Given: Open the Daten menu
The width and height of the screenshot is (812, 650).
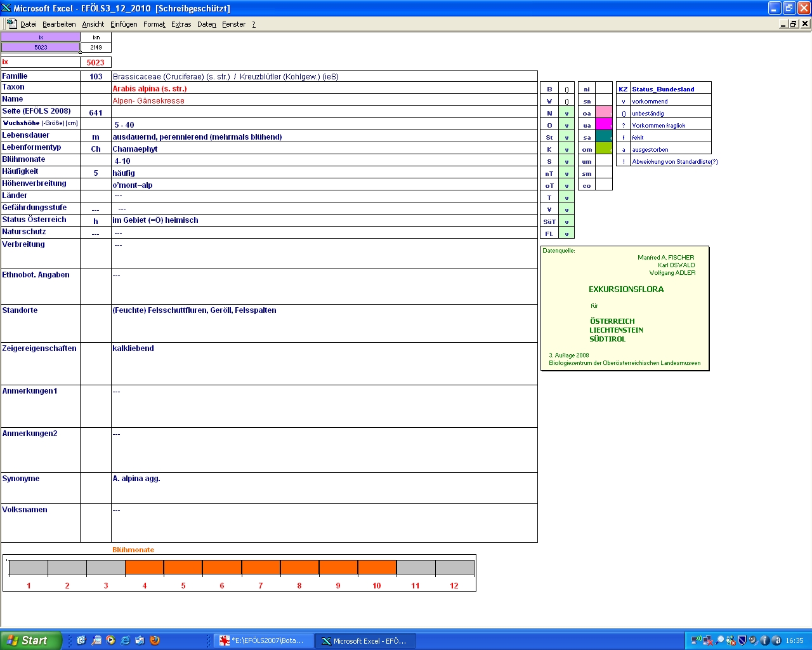Looking at the screenshot, I should [207, 24].
